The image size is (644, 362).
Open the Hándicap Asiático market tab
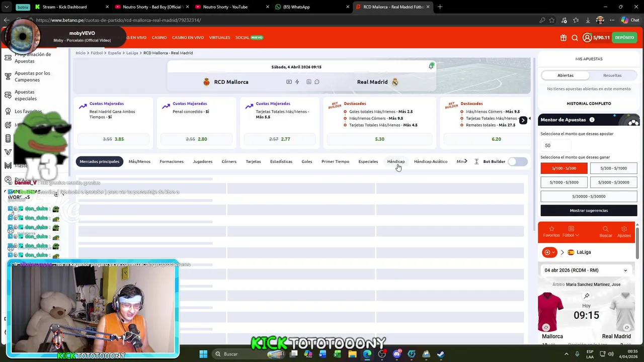coord(431,161)
